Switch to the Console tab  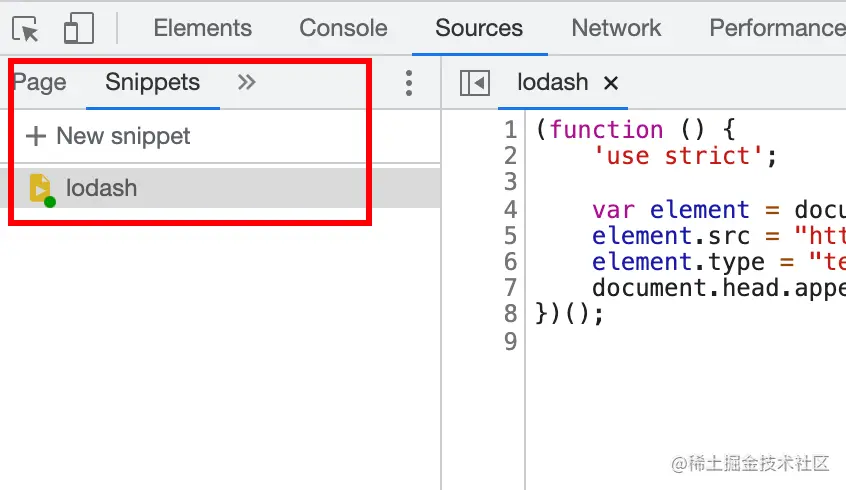click(x=343, y=28)
